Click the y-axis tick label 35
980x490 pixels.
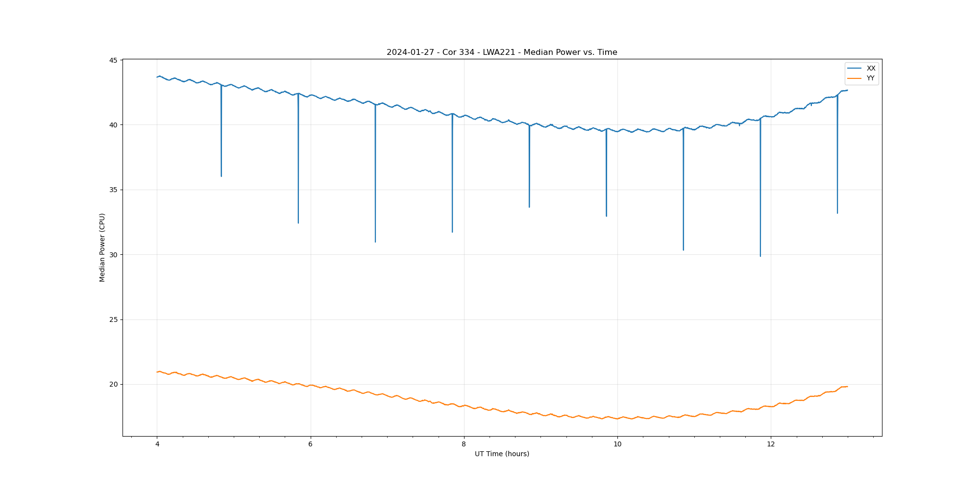pyautogui.click(x=113, y=190)
